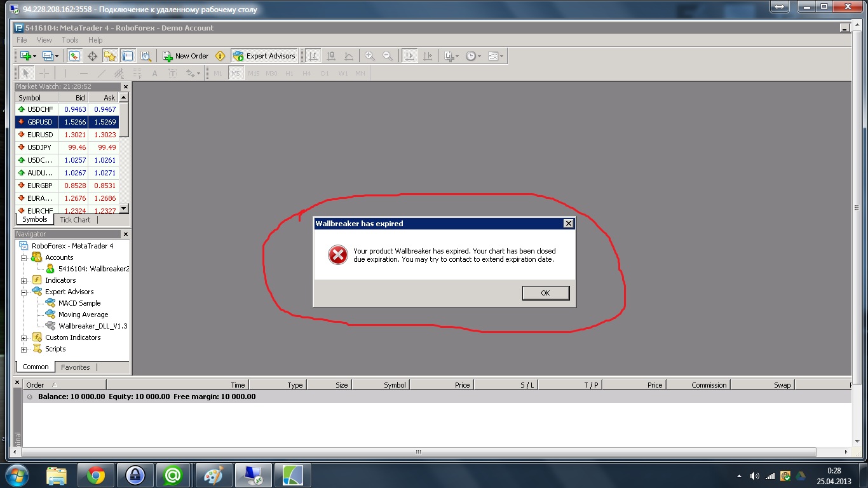Open the Periods clock dropdown icon
This screenshot has width=868, height=488.
coord(473,56)
